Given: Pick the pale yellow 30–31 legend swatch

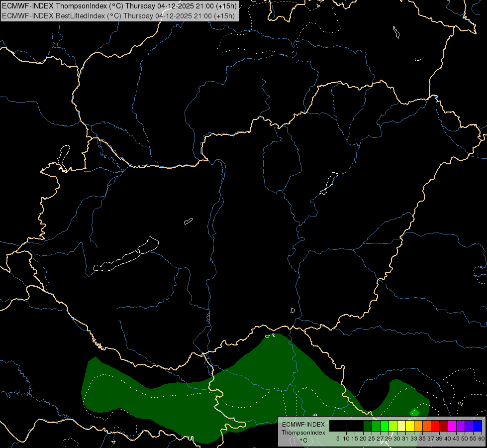Looking at the screenshot, I should [x=401, y=426].
